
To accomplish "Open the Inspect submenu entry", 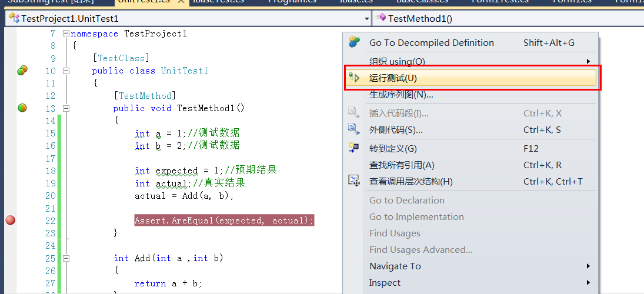I will [385, 283].
